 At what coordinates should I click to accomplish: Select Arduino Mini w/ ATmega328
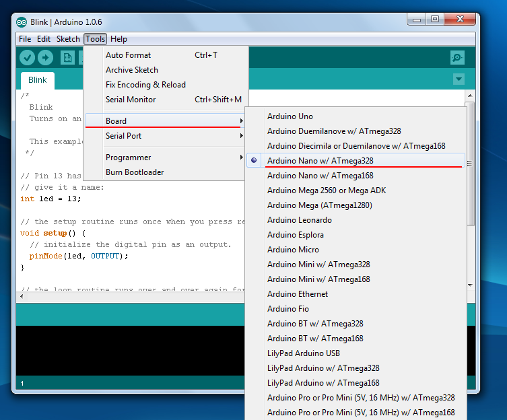click(x=356, y=265)
